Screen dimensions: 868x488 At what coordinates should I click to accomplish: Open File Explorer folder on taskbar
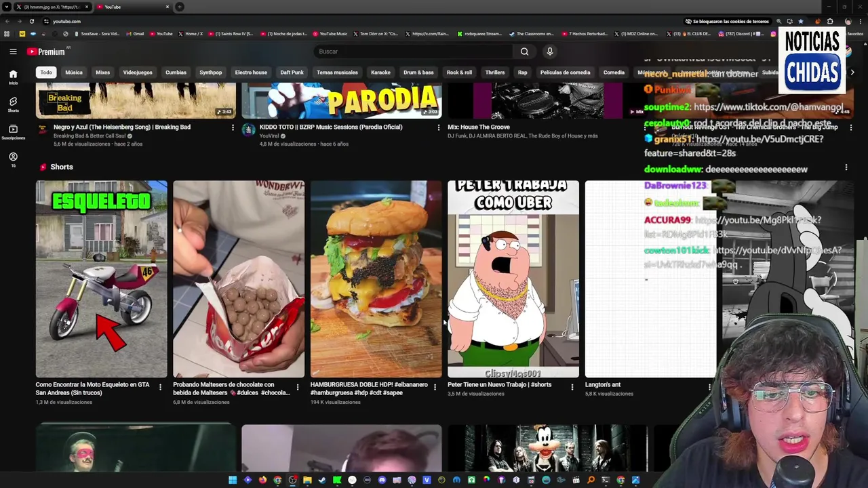tap(307, 480)
